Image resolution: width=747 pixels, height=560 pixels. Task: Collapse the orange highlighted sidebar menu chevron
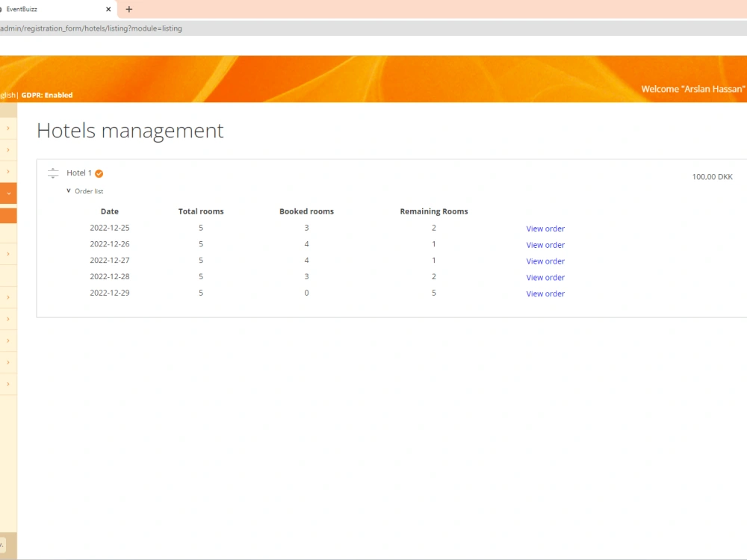click(x=8, y=193)
